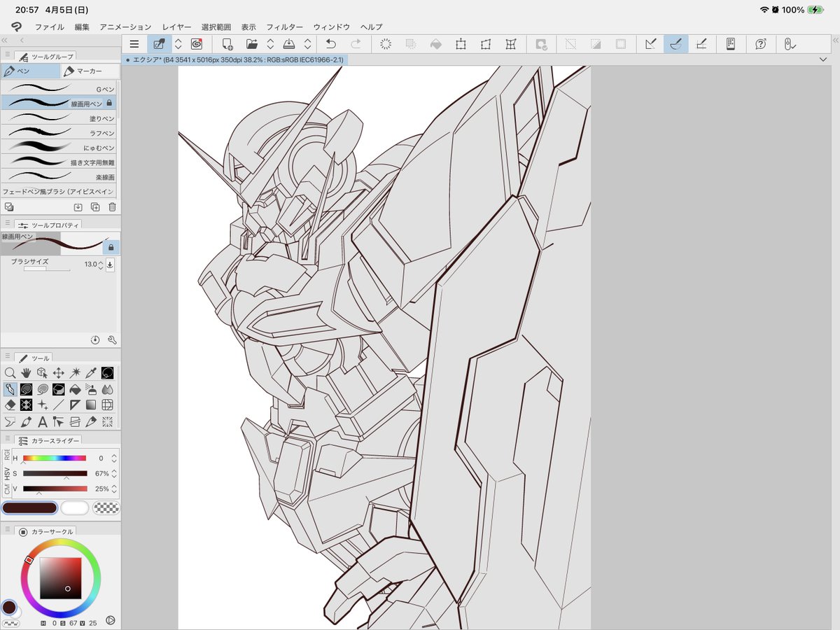Choose the 塗りペン sub tool
This screenshot has width=840, height=630.
tap(59, 118)
